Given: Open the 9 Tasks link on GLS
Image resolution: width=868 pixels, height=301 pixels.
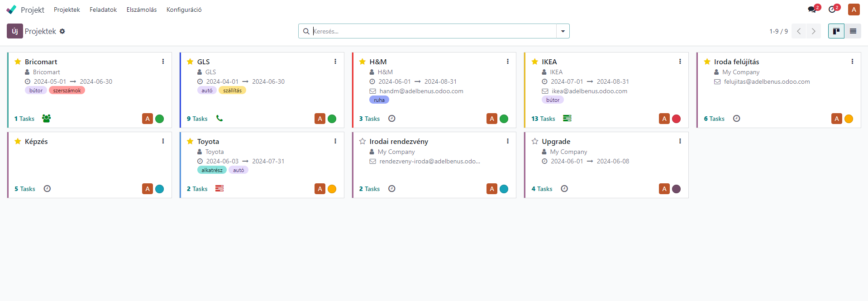Looking at the screenshot, I should pyautogui.click(x=197, y=119).
